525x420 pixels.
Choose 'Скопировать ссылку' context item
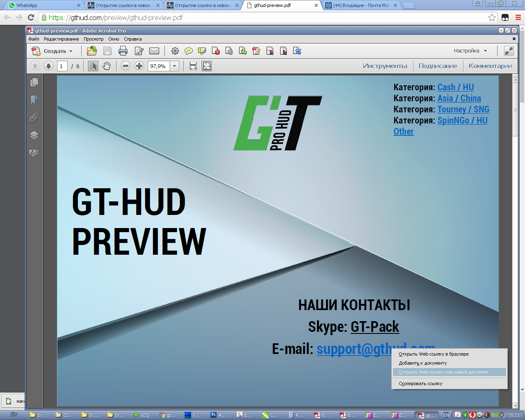pos(450,383)
